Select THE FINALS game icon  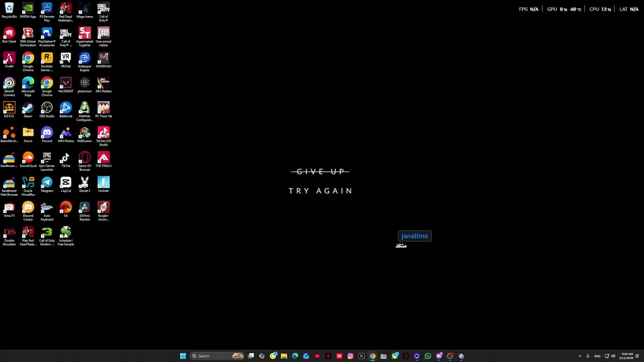104,160
